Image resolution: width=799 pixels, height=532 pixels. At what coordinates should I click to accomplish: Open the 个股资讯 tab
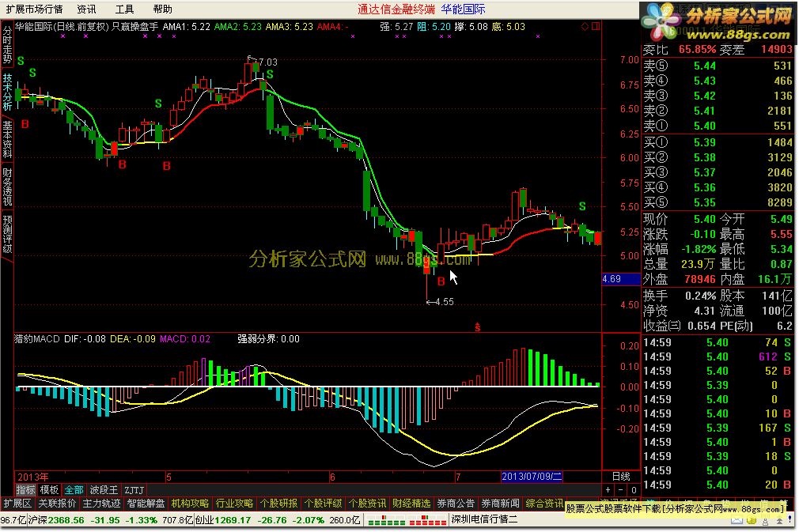point(367,504)
